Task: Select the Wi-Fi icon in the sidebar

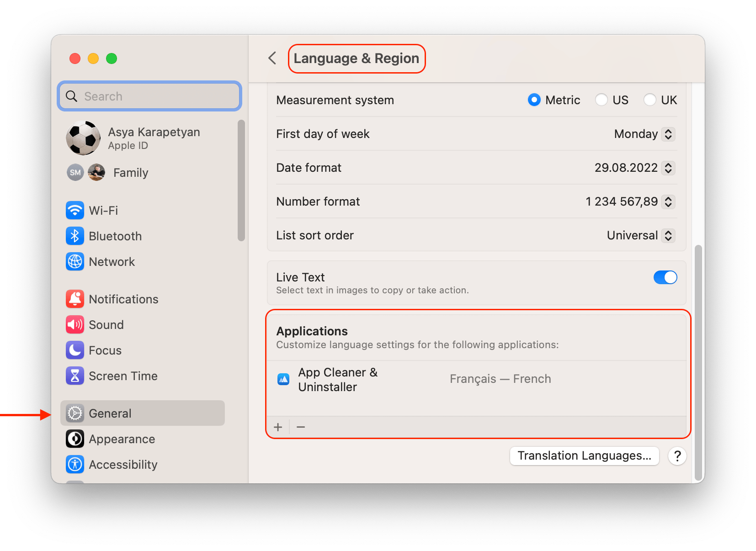Action: tap(75, 210)
